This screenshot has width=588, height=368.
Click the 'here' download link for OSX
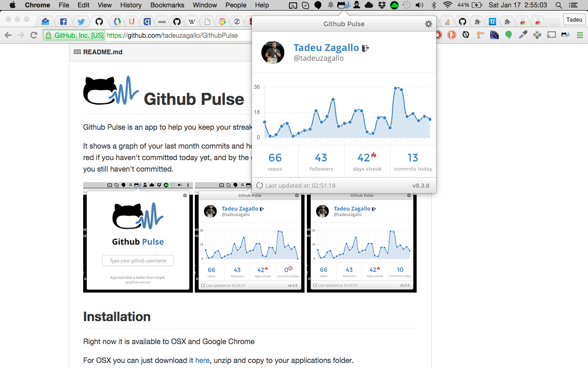tap(202, 360)
